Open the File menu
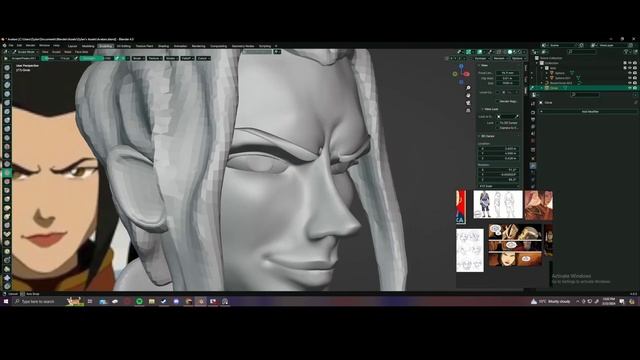Viewport: 640px width, 360px height. coord(11,46)
